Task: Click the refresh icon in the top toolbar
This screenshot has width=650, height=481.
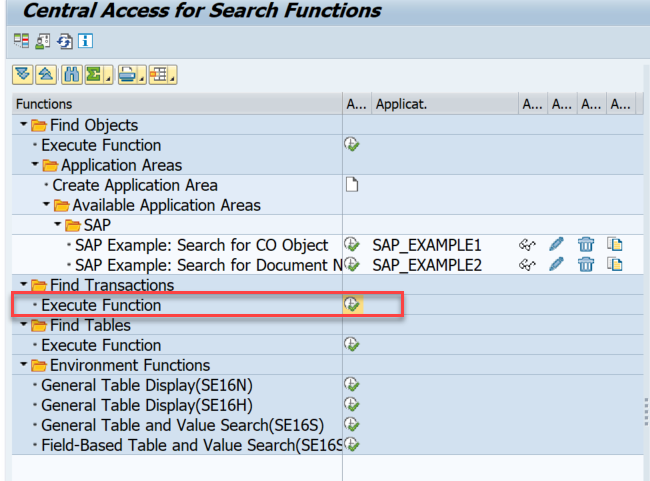Action: click(x=64, y=41)
